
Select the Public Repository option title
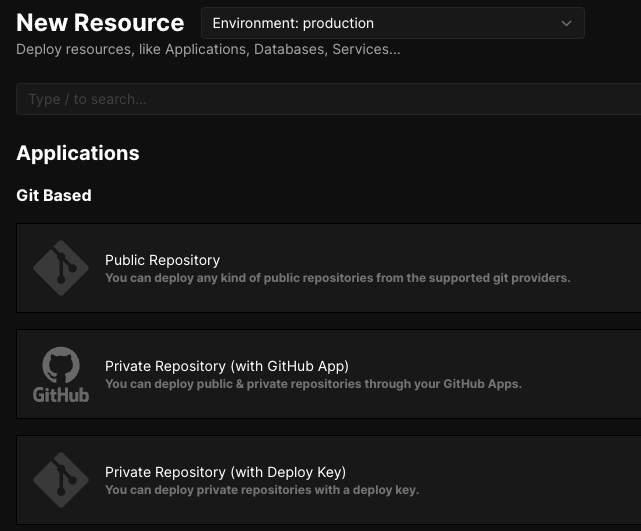pyautogui.click(x=162, y=260)
